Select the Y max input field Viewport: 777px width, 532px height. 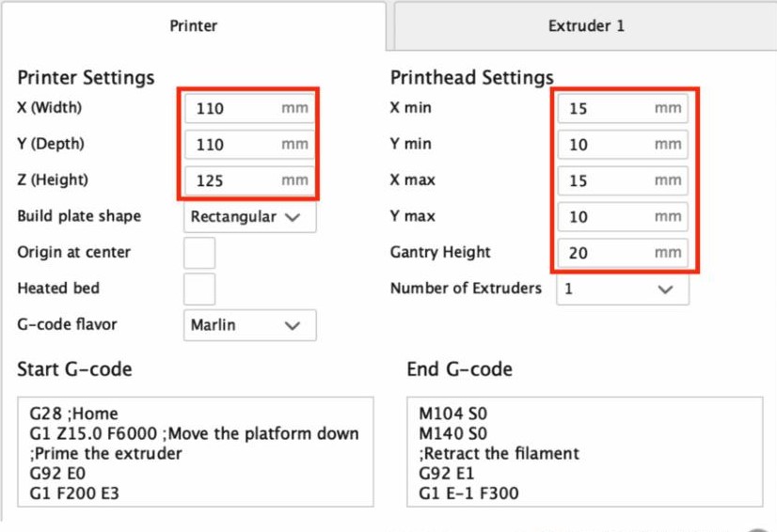click(623, 216)
